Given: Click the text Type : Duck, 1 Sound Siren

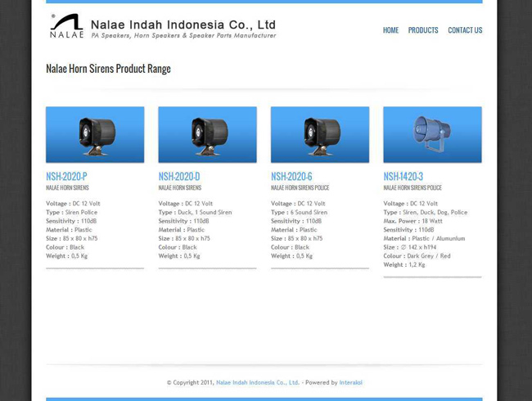Looking at the screenshot, I should (x=195, y=213).
